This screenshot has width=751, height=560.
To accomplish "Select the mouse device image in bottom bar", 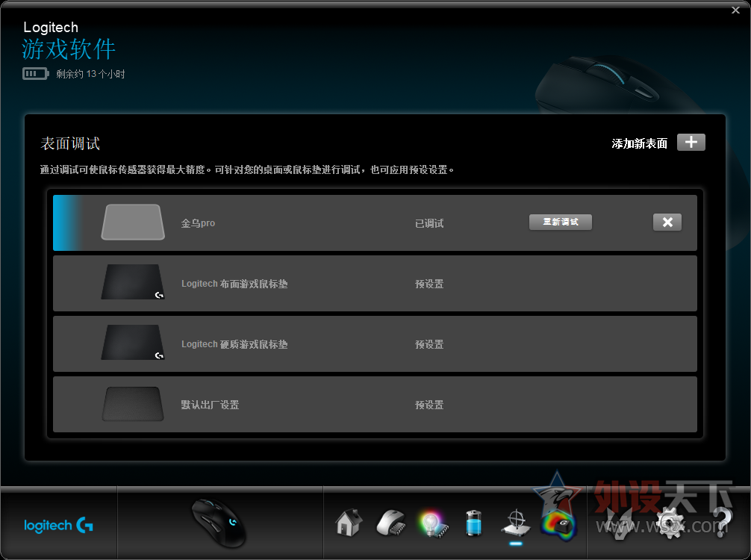I will pos(219,523).
